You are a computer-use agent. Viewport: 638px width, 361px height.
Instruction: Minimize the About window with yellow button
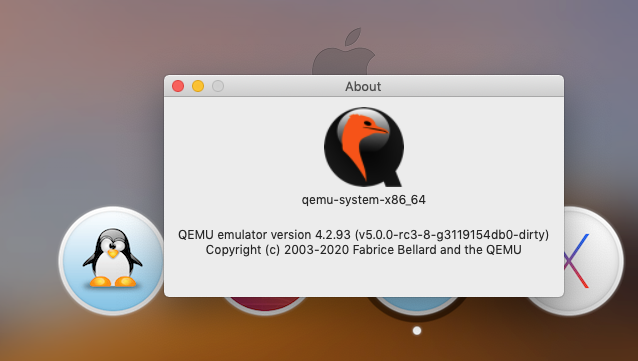(x=198, y=86)
